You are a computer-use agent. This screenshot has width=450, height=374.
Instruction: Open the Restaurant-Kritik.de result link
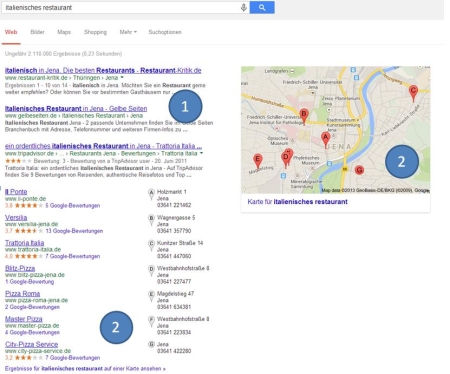click(x=103, y=70)
